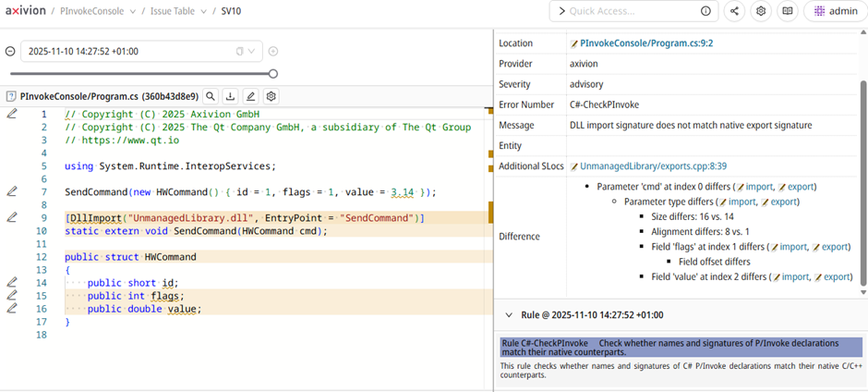The height and width of the screenshot is (392, 868).
Task: Download the Program.cs source file
Action: coord(231,96)
